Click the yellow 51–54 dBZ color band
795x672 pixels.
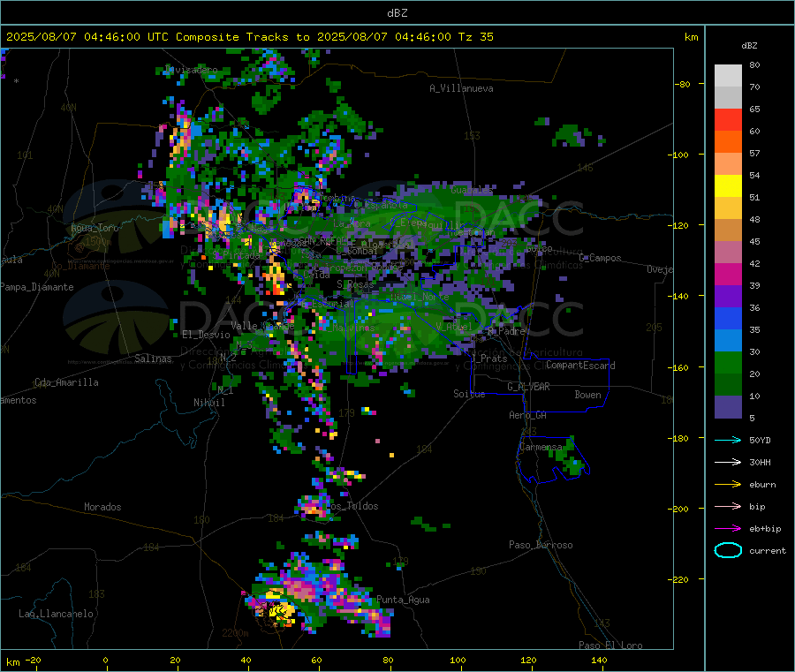coord(728,186)
